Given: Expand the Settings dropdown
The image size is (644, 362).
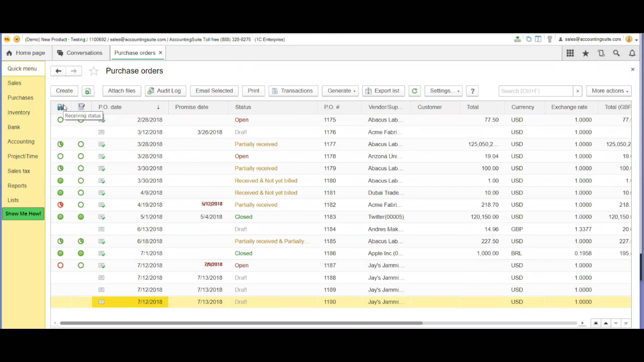Looking at the screenshot, I should click(443, 91).
